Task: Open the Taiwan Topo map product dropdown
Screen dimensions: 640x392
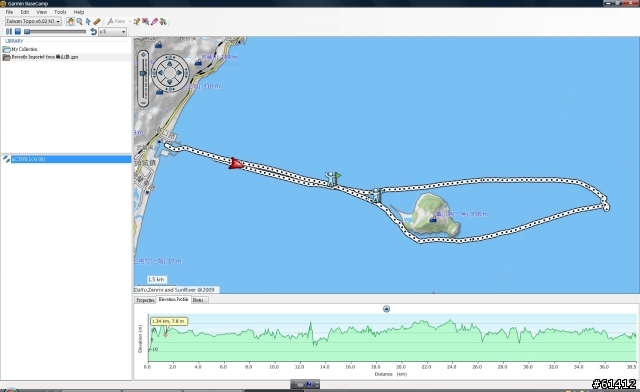Action: (33, 21)
